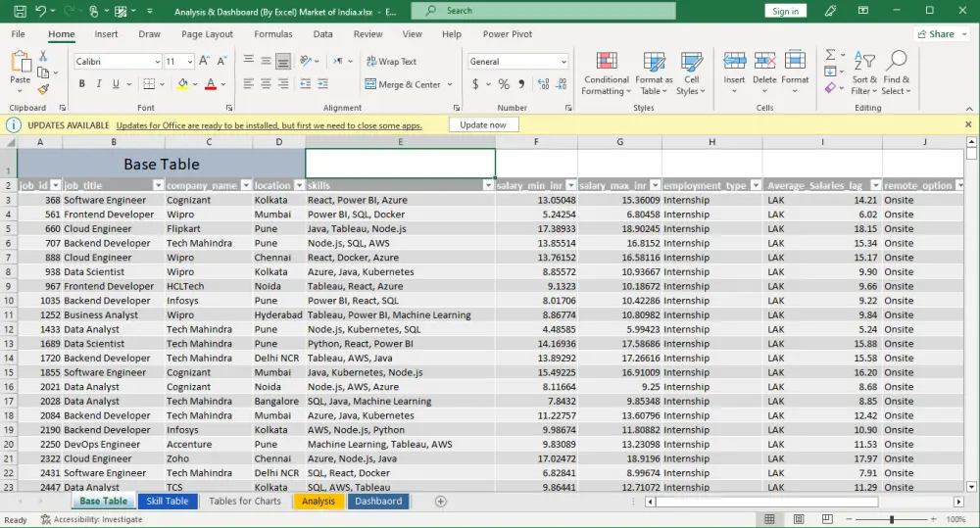
Task: Open the company_name column filter dropdown
Action: 246,185
